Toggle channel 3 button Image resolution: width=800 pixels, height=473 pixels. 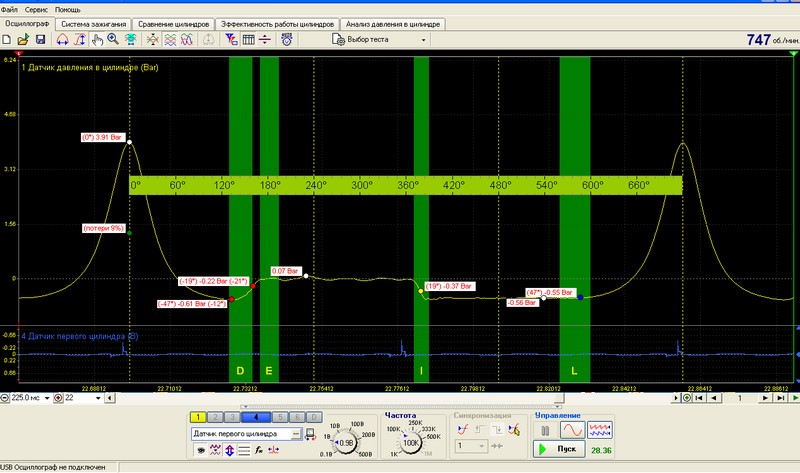tap(232, 417)
